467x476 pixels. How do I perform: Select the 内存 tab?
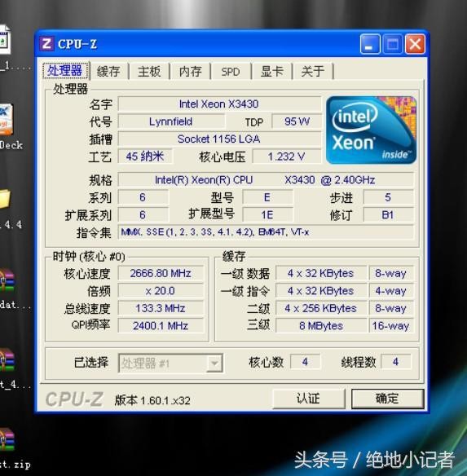[190, 72]
